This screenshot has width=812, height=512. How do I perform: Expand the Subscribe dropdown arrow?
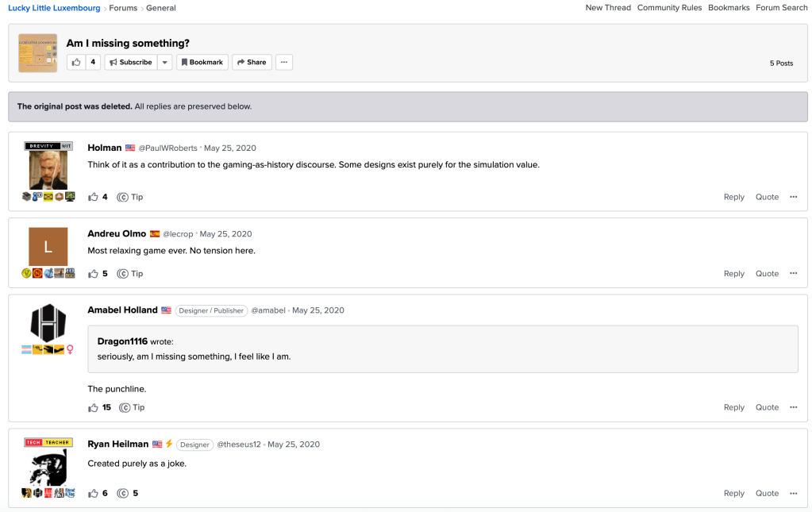tap(164, 62)
